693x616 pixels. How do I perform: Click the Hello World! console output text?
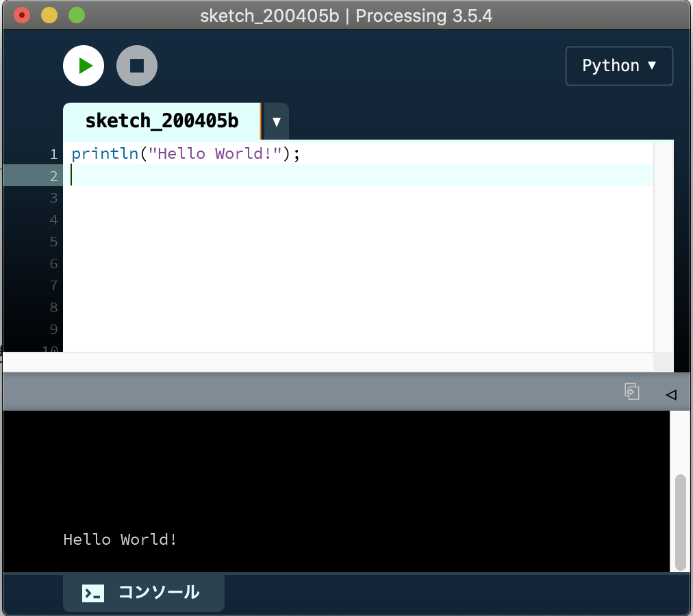(120, 539)
